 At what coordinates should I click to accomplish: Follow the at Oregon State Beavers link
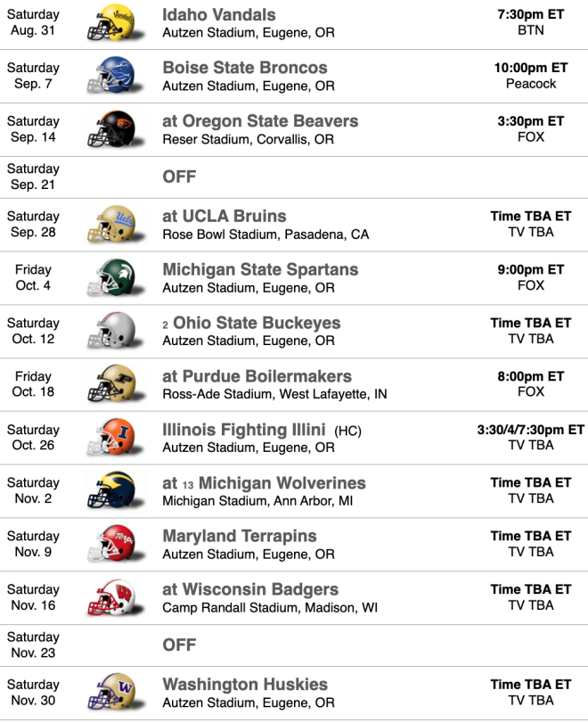point(260,121)
